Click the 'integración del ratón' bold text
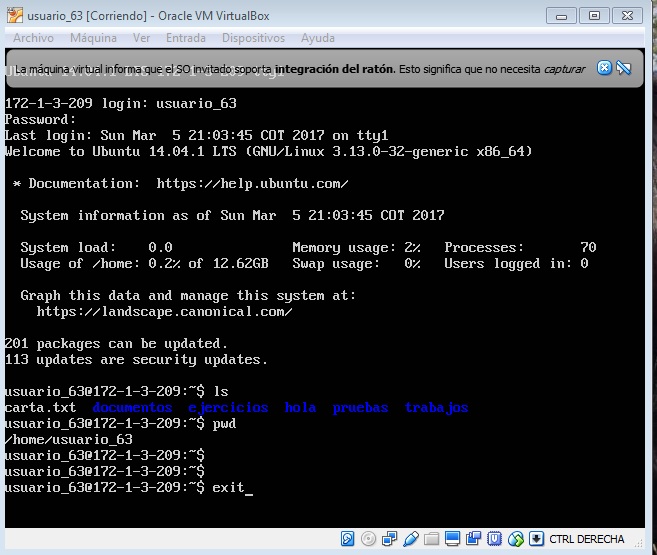The width and height of the screenshot is (657, 555). coord(335,69)
